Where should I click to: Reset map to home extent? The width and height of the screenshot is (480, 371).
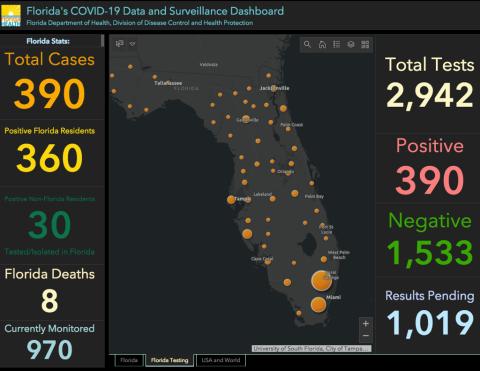pyautogui.click(x=322, y=44)
